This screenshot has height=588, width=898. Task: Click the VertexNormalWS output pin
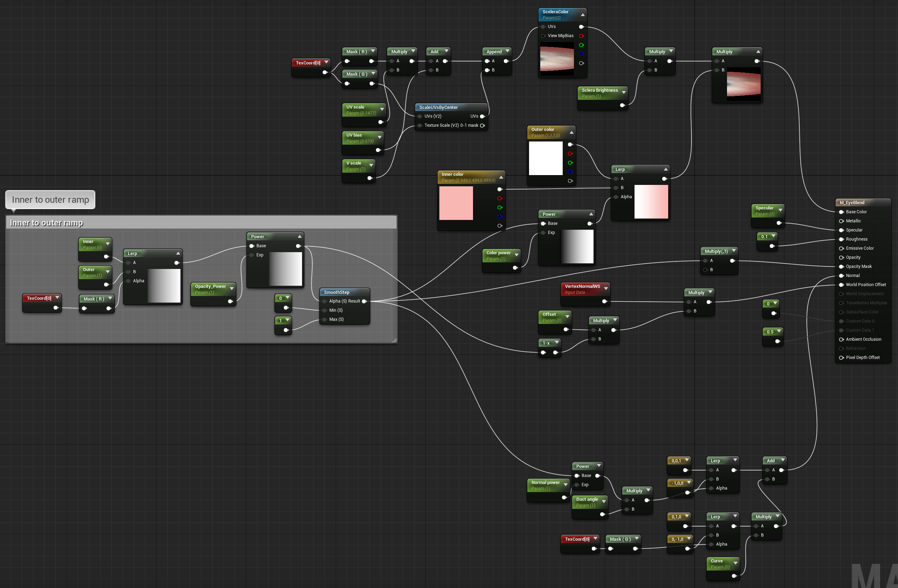point(604,302)
